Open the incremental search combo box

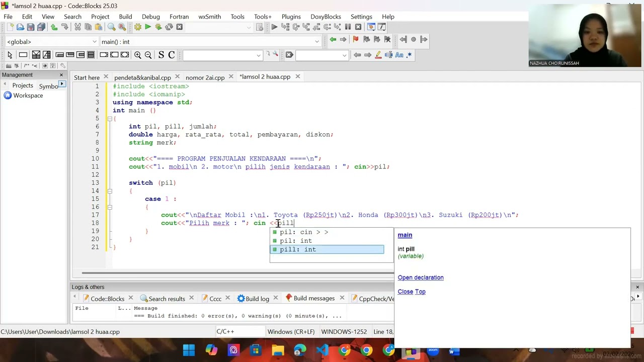point(322,55)
